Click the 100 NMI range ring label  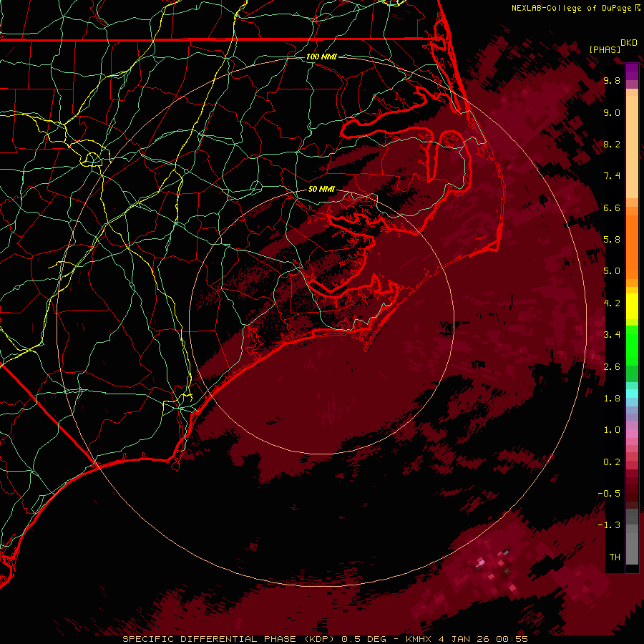point(321,57)
